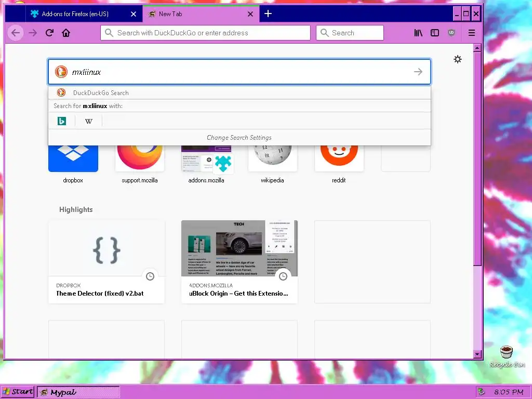Open the hamburger application menu

tap(472, 33)
